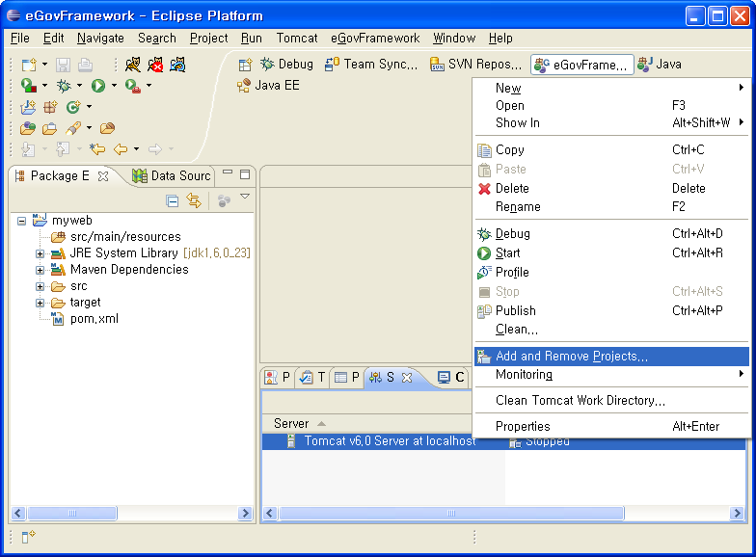Expand the JRE System Library node
Image resolution: width=756 pixels, height=557 pixels.
[x=40, y=254]
